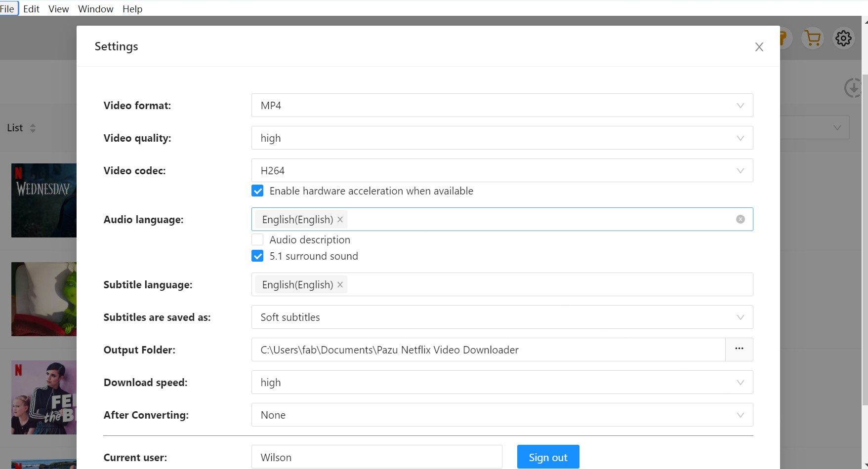Viewport: 868px width, 469px height.
Task: Open the Window menu
Action: 96,9
